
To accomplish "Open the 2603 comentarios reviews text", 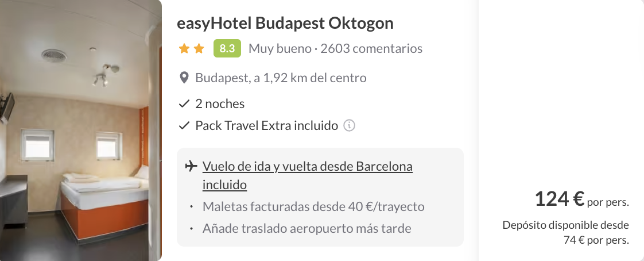I will (x=371, y=48).
